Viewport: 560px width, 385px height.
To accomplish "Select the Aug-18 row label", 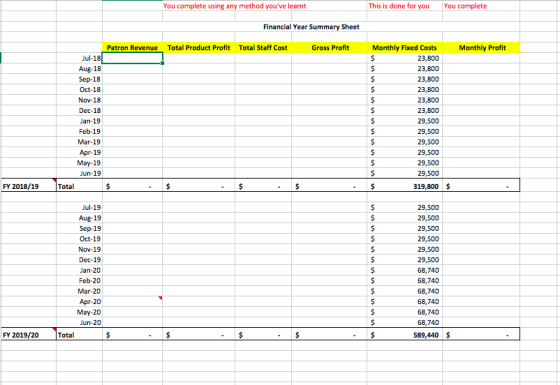I will coord(90,69).
